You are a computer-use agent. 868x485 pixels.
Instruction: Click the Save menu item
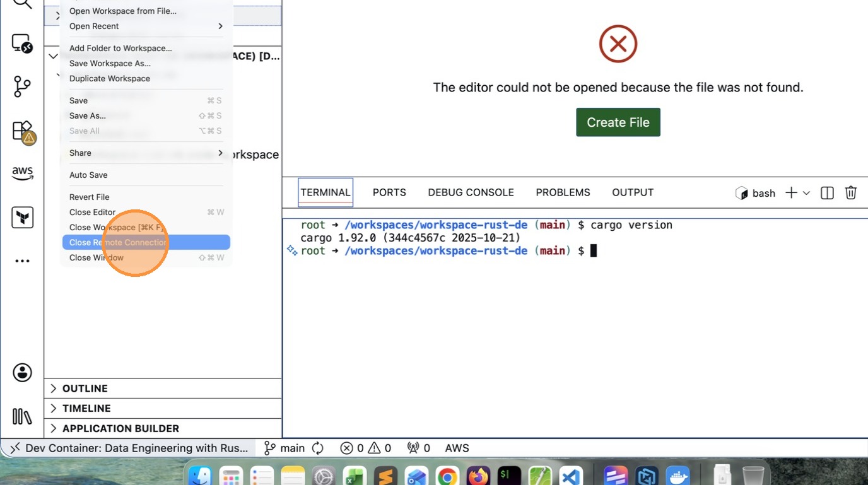(x=146, y=100)
